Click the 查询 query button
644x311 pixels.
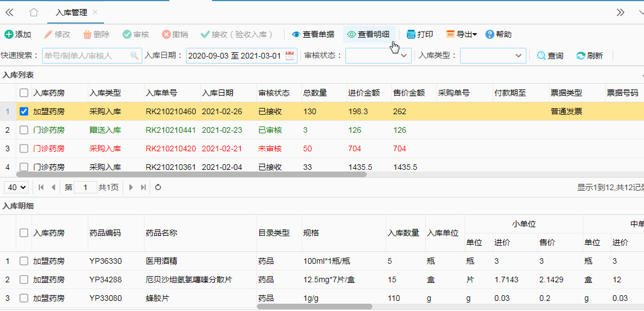tap(551, 56)
